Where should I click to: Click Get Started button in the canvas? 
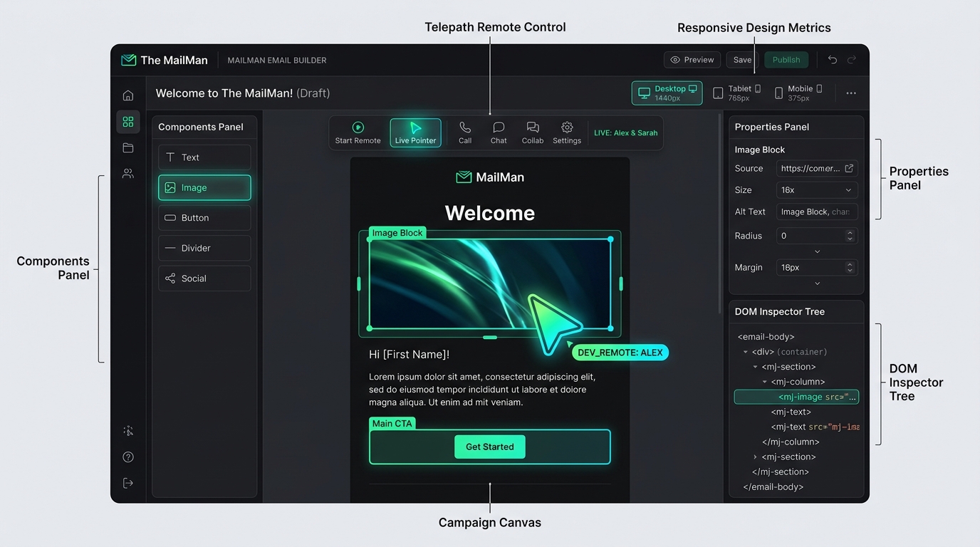[x=490, y=447]
